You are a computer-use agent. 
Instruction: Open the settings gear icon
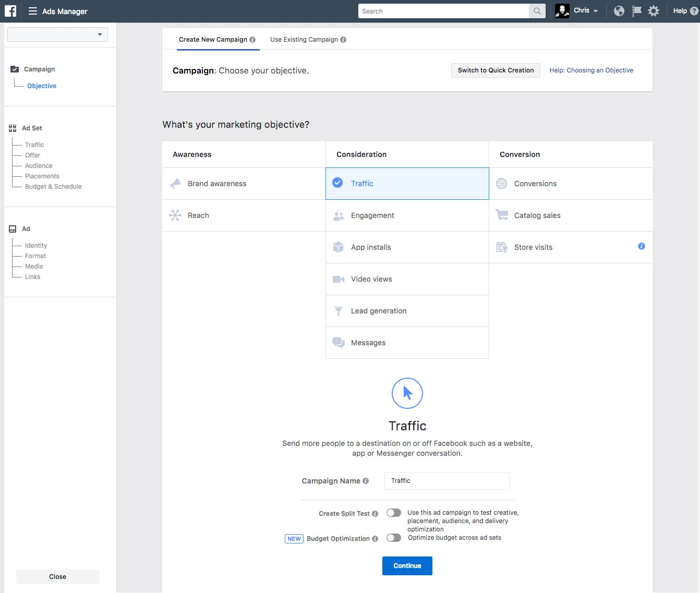coord(654,11)
